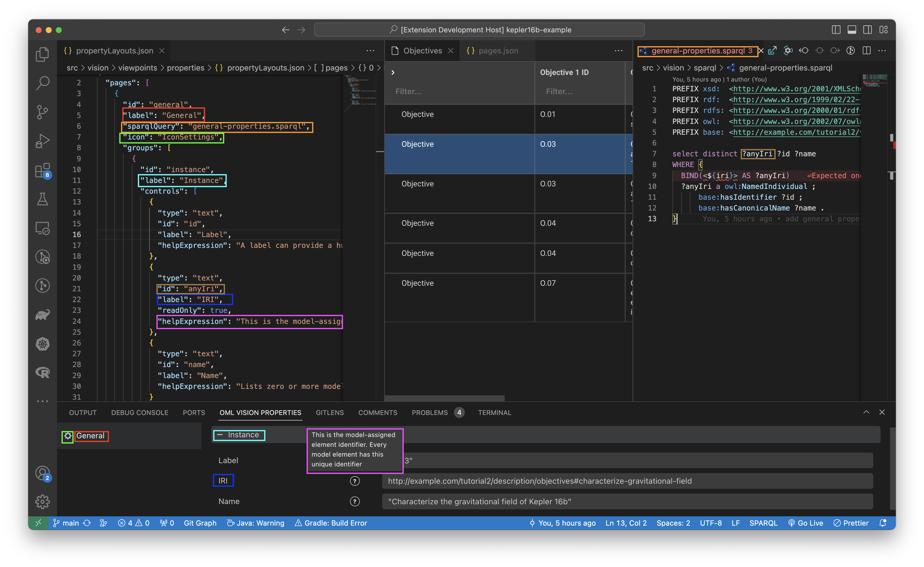Screen dimensions: 924x567
Task: Open the Source Control view
Action: pyautogui.click(x=42, y=112)
